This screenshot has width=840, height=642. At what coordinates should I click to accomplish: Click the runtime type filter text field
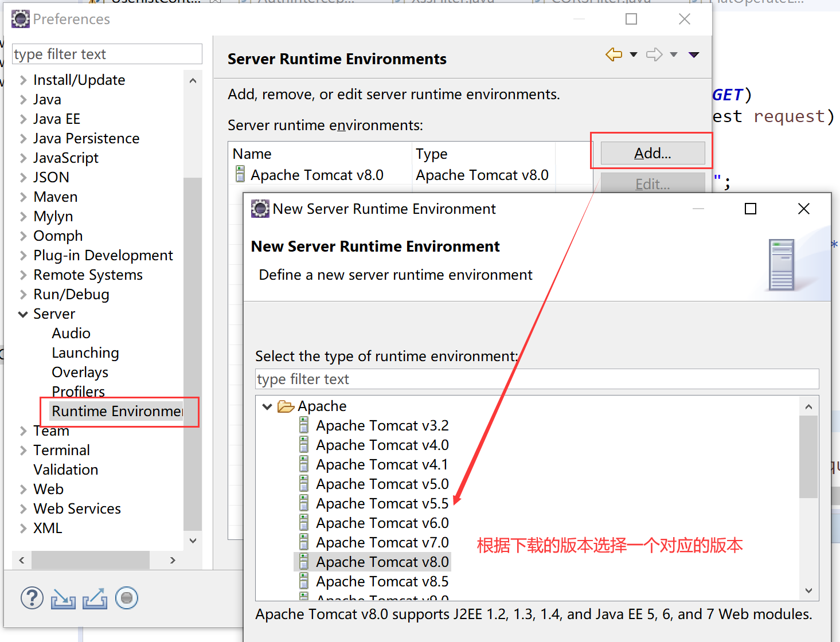coord(537,379)
